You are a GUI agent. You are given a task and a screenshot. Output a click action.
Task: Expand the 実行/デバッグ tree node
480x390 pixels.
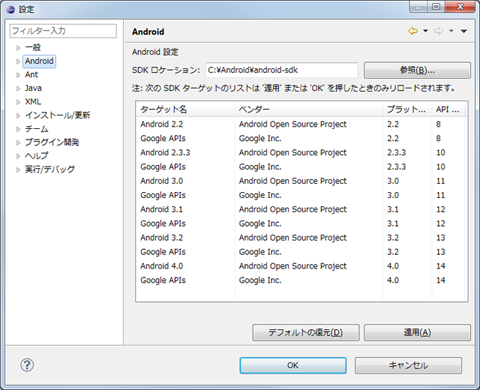coord(18,170)
